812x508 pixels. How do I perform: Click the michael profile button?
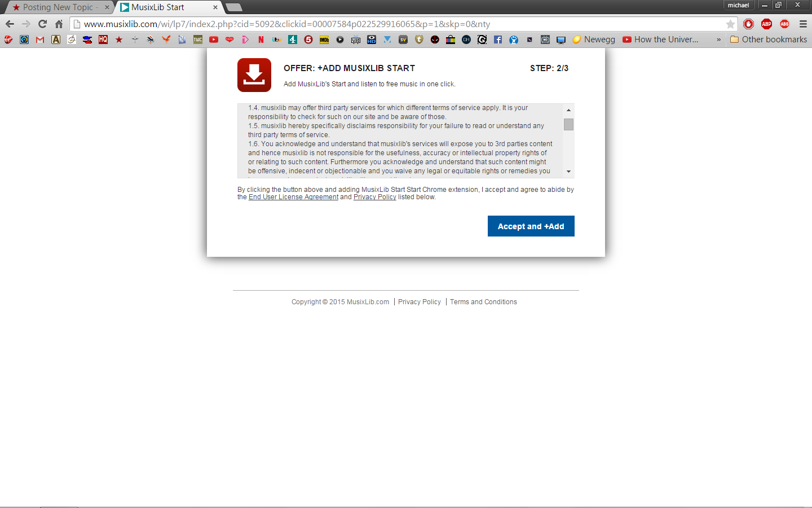738,5
